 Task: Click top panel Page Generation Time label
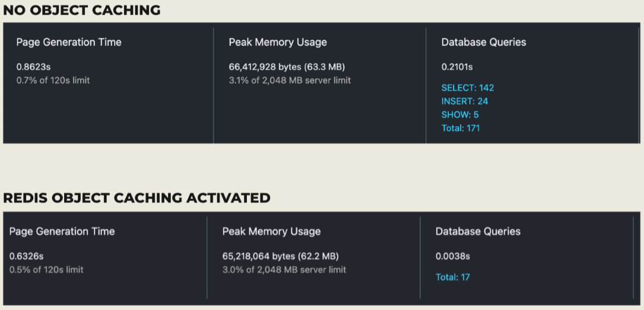pos(69,42)
